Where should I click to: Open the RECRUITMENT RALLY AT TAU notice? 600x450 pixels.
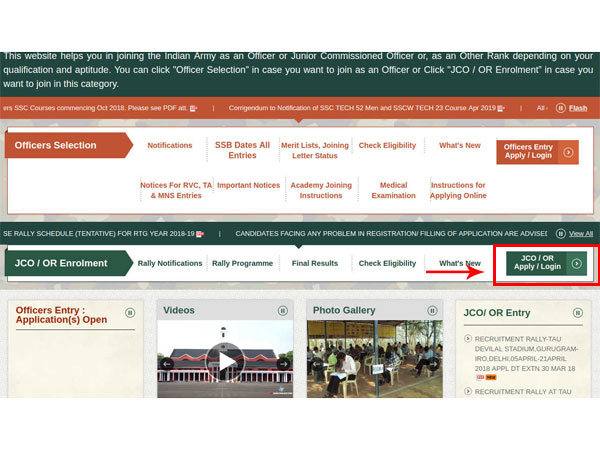523,392
